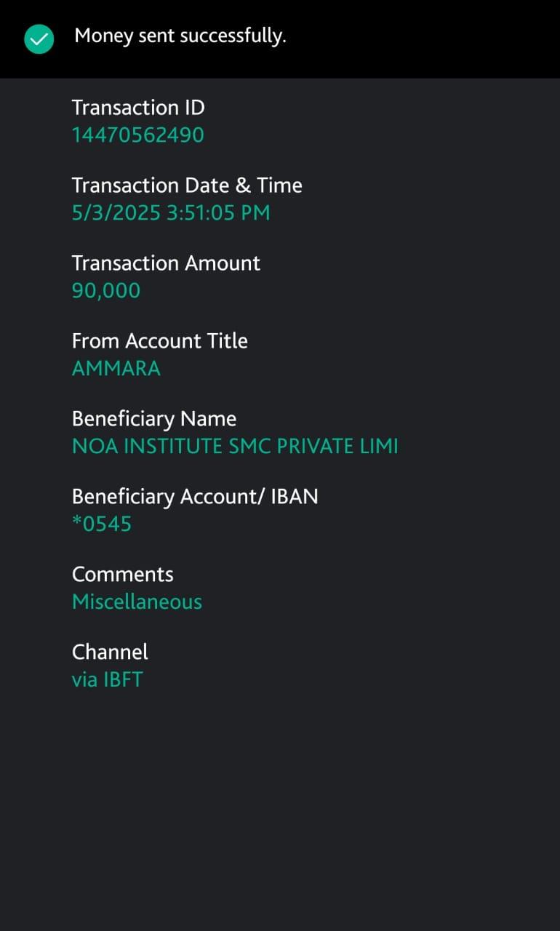Tap the "Money sent successfully." message
Screen dimensions: 560x931
point(180,36)
